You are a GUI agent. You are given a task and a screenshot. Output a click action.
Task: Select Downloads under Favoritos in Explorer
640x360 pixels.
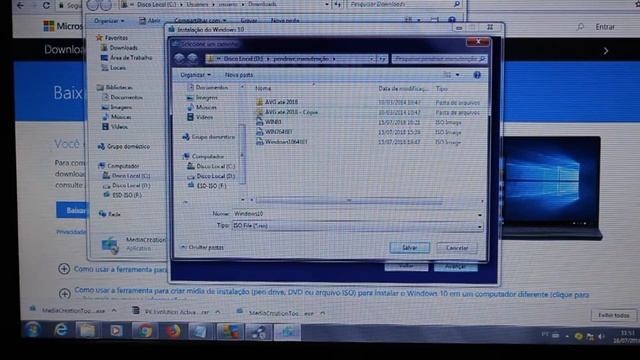point(119,48)
